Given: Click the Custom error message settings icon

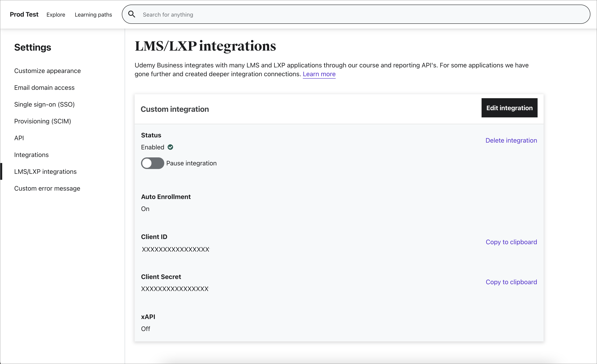Looking at the screenshot, I should (x=47, y=188).
